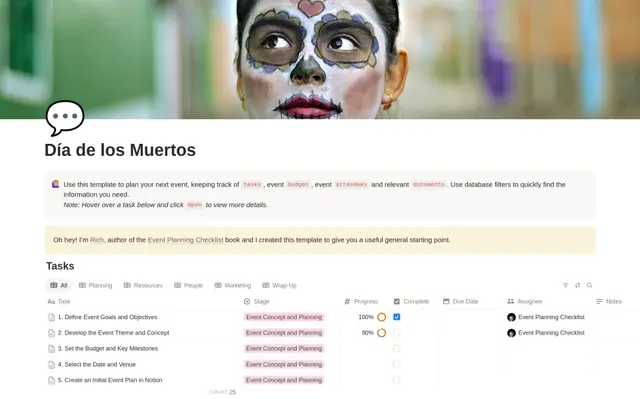640x399 pixels.
Task: Click the 90% progress ring
Action: click(x=382, y=333)
